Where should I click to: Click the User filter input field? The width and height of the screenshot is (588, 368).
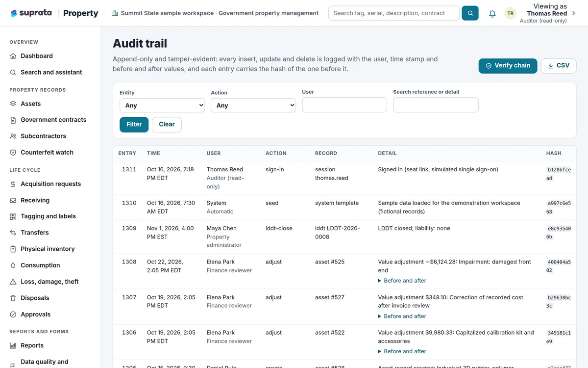click(344, 105)
